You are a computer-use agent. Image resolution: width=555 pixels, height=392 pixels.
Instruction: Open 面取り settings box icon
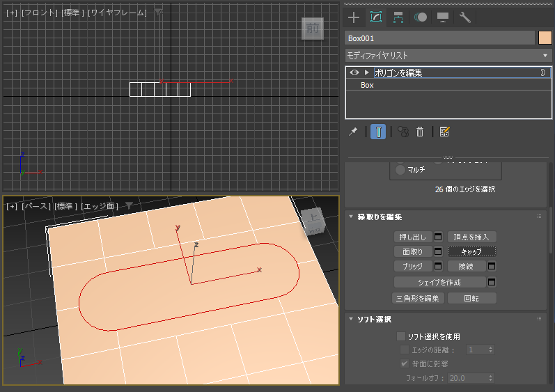pos(438,251)
